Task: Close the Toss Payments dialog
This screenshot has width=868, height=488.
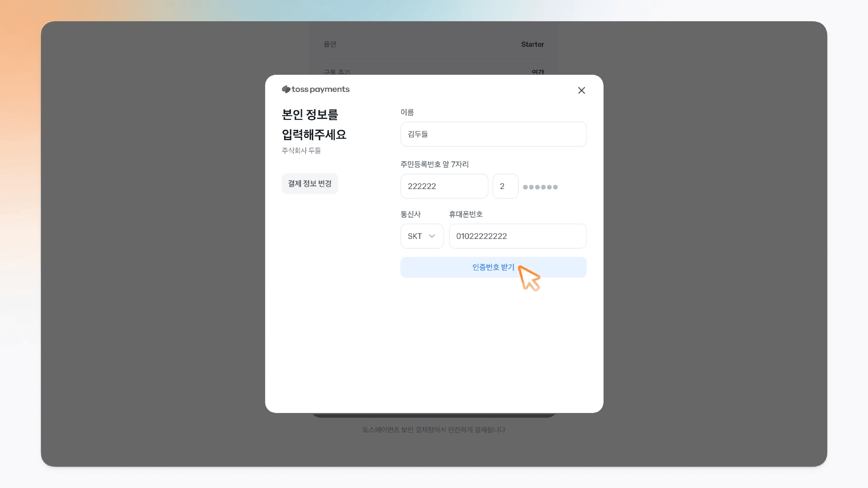Action: tap(581, 90)
